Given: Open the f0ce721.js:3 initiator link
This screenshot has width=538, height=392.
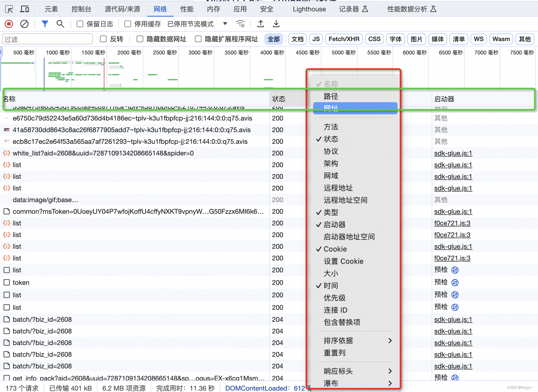Looking at the screenshot, I should coord(452,223).
